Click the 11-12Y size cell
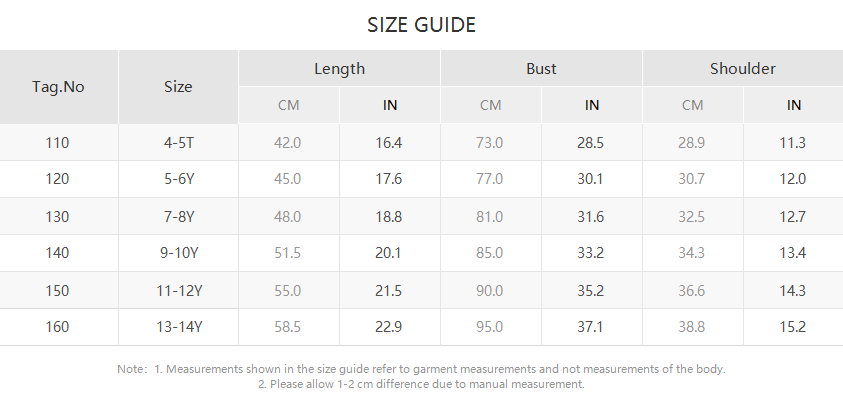 click(x=178, y=291)
